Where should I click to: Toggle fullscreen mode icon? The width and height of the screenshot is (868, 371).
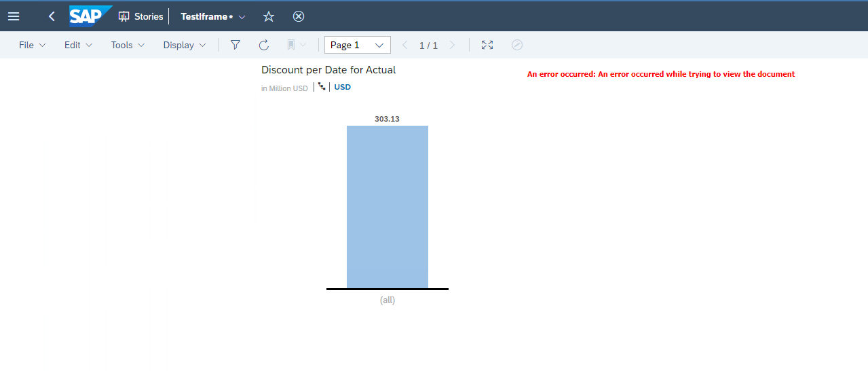487,45
